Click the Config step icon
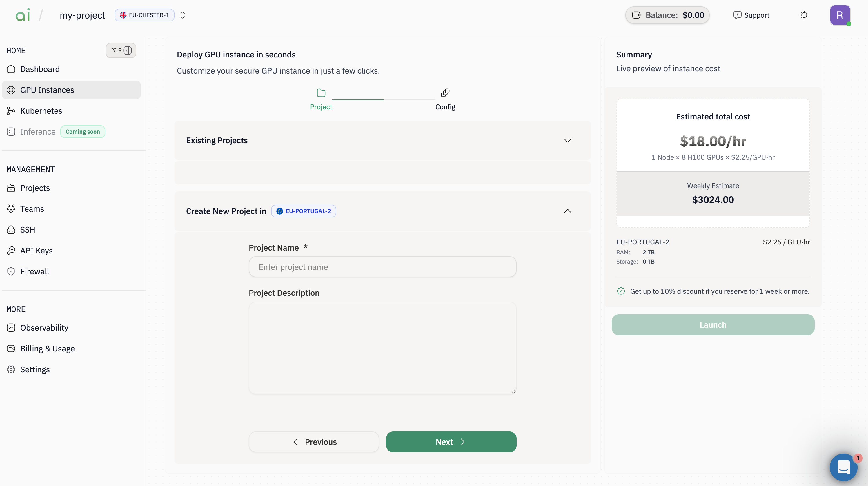This screenshot has width=868, height=486. (x=445, y=93)
